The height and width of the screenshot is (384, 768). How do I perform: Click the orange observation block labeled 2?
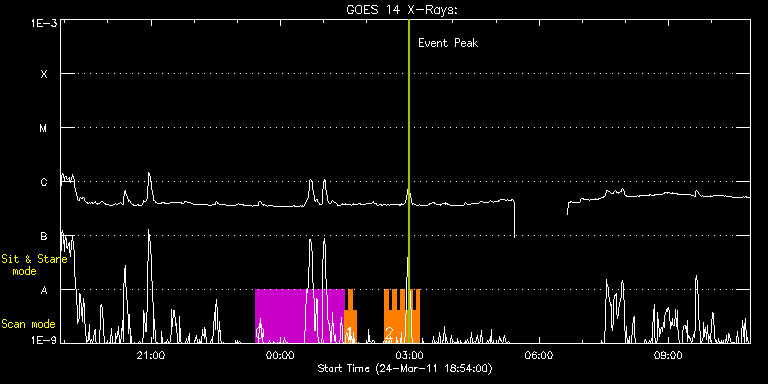pyautogui.click(x=402, y=316)
